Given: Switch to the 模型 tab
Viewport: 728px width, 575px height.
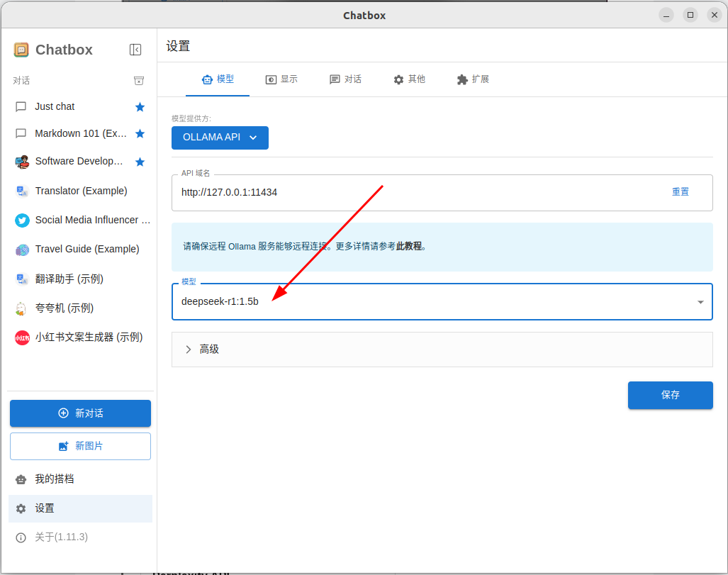Looking at the screenshot, I should coord(218,79).
